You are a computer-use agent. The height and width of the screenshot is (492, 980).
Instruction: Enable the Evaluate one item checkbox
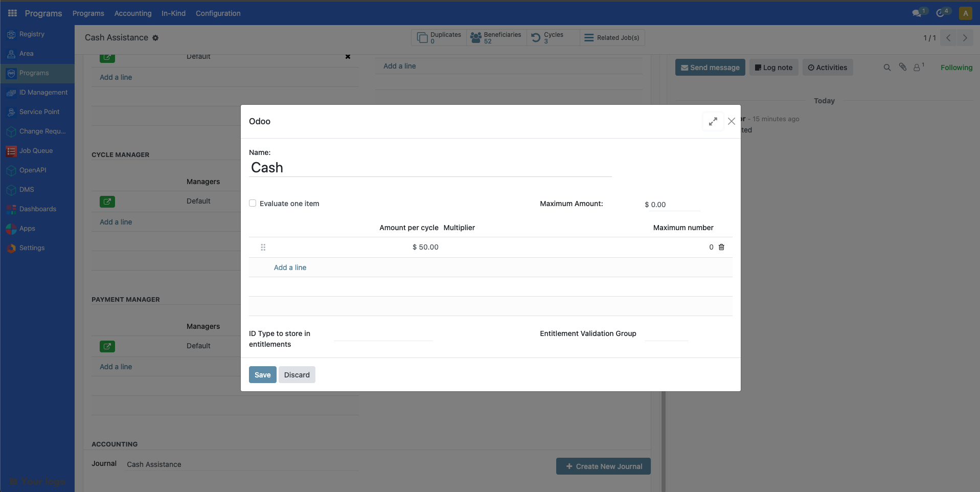point(253,203)
